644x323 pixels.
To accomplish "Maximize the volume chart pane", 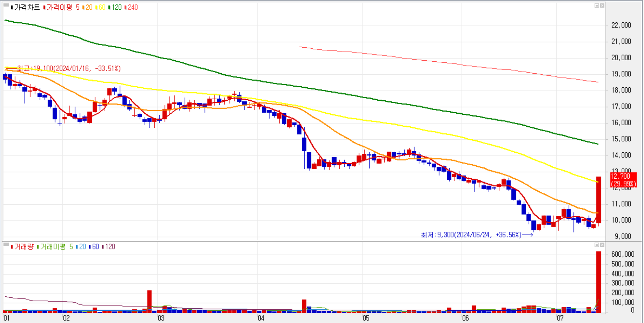I will pyautogui.click(x=597, y=245).
